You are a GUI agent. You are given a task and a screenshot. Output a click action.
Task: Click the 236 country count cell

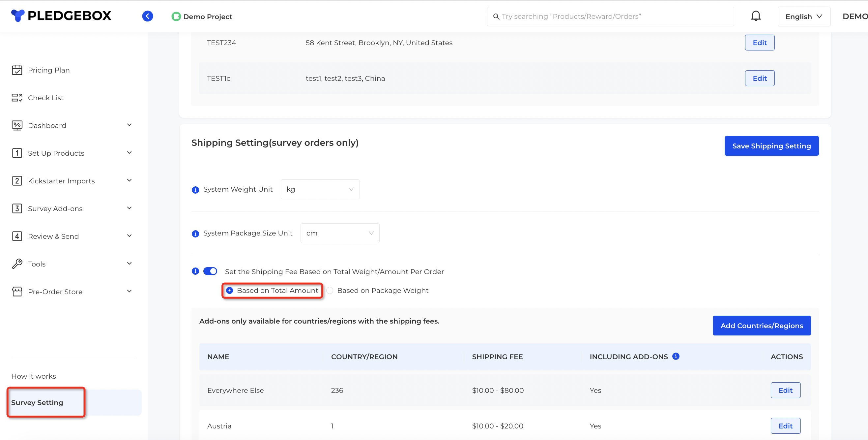337,391
